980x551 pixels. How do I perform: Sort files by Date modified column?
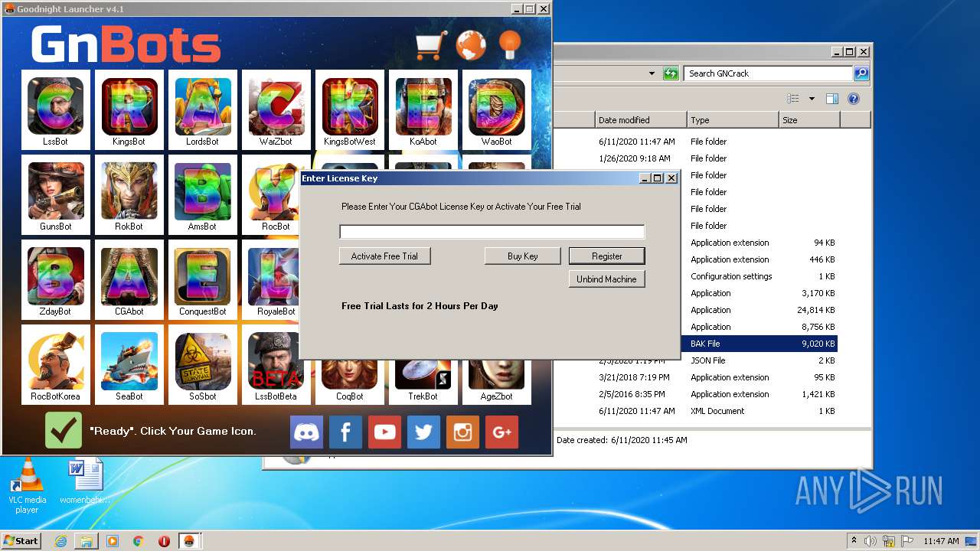pos(641,120)
